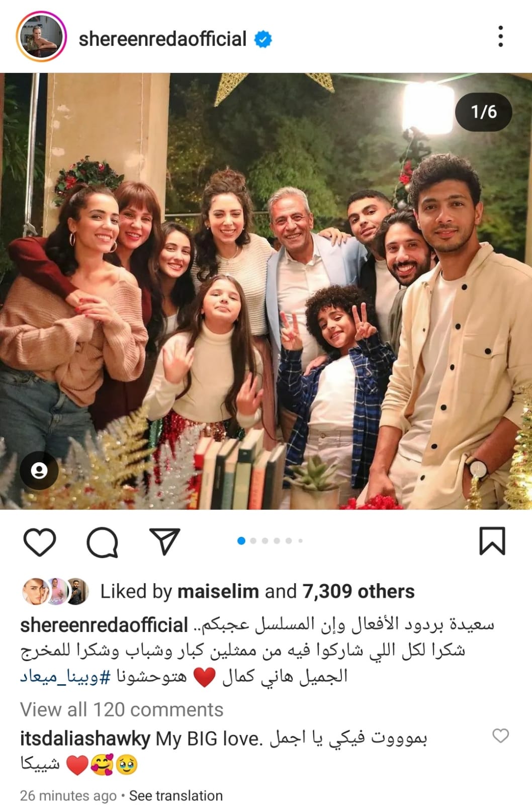Image resolution: width=532 pixels, height=805 pixels.
Task: Show tagged people icon on photo
Action: (x=39, y=470)
